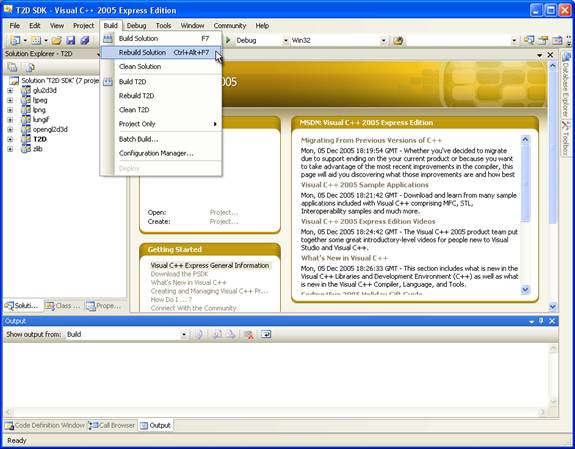This screenshot has width=575, height=449.
Task: Click the Build T2D menu icon
Action: [107, 81]
